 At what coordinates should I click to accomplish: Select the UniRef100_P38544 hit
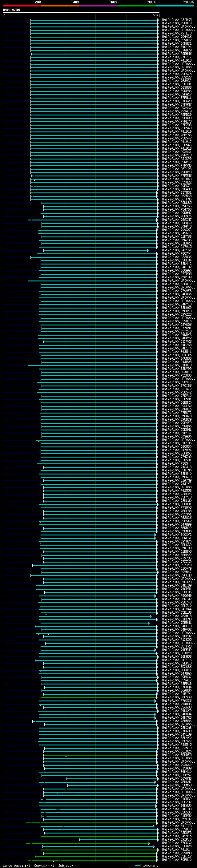(x=176, y=463)
